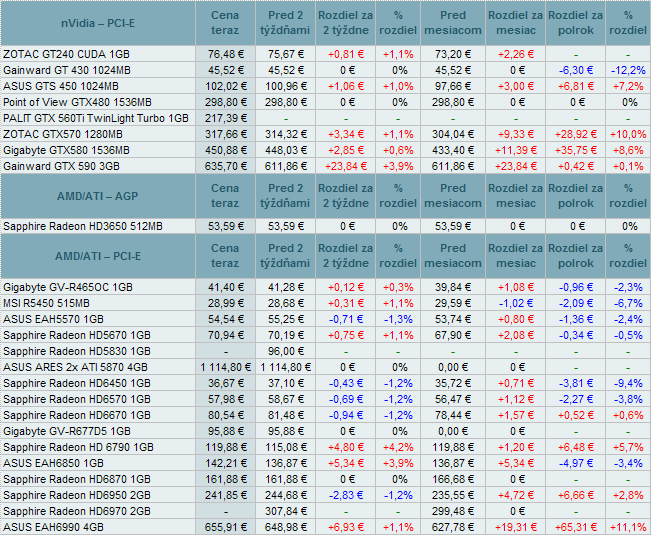Screen dimensions: 651x535
Task: Click the "+35,75 €" half-year difference
Action: (x=576, y=150)
